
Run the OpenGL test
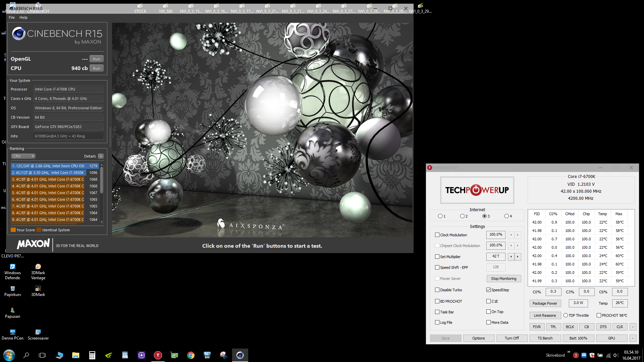tap(97, 59)
